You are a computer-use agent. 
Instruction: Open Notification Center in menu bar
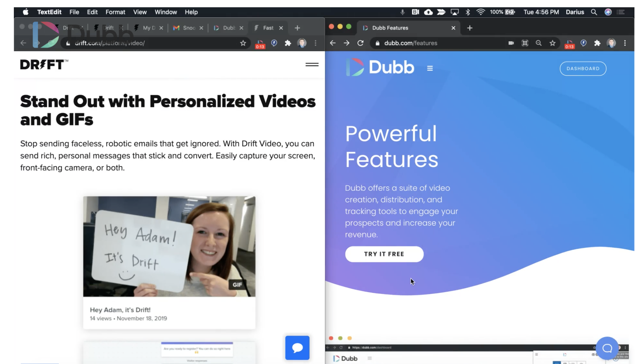[621, 12]
